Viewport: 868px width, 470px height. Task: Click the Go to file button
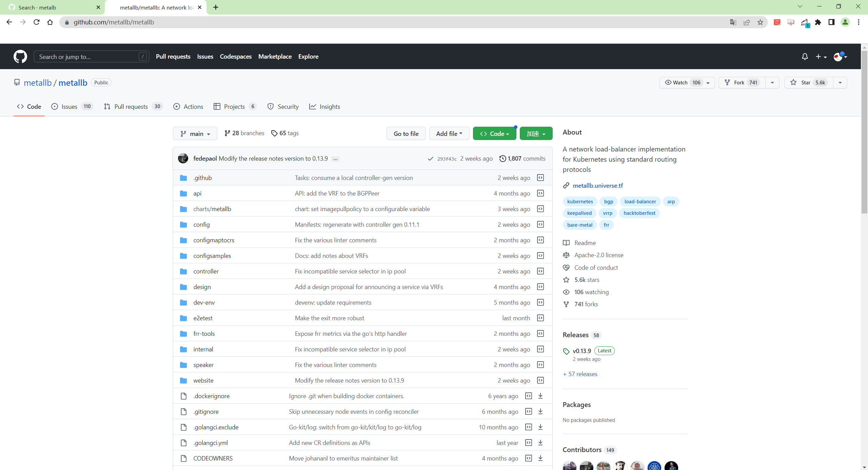[x=406, y=134]
